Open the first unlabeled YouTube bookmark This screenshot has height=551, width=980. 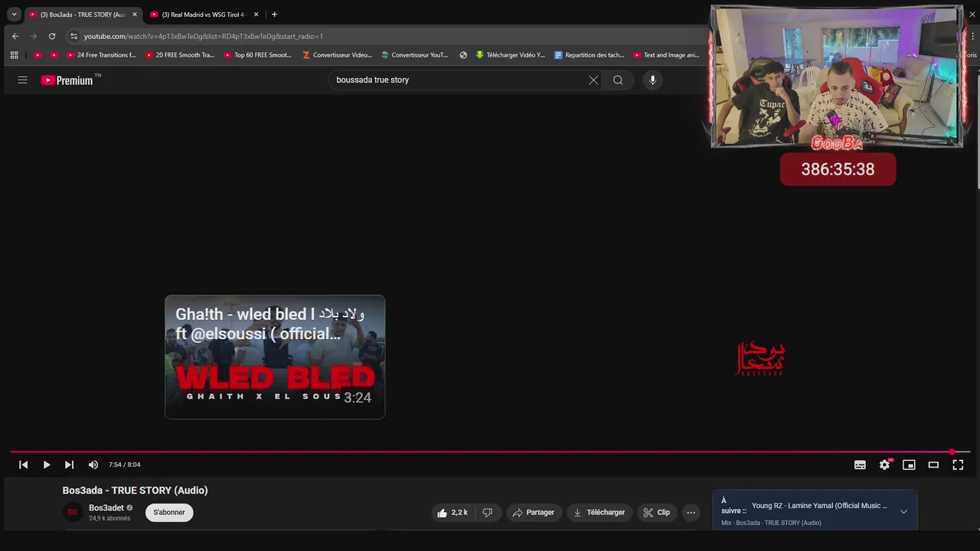(38, 55)
